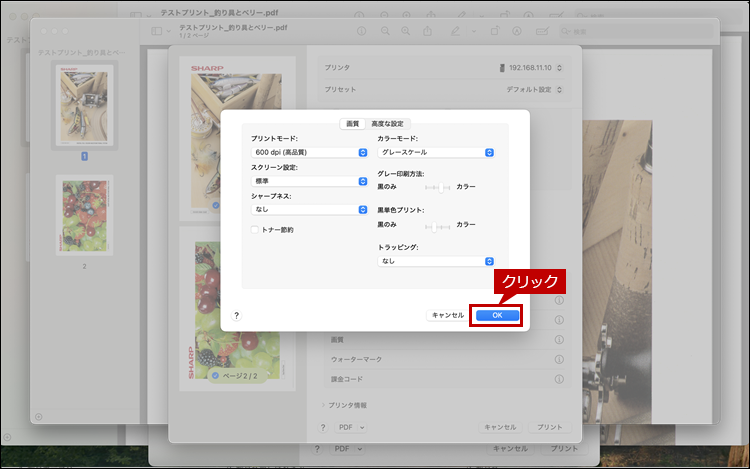Click the help question mark in image quality dialog
750x469 pixels.
click(237, 315)
